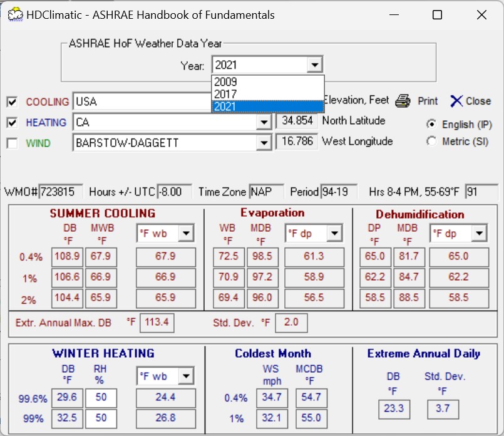Viewport: 504px width, 436px height.
Task: Click the North Latitude value 34.854
Action: pos(297,120)
